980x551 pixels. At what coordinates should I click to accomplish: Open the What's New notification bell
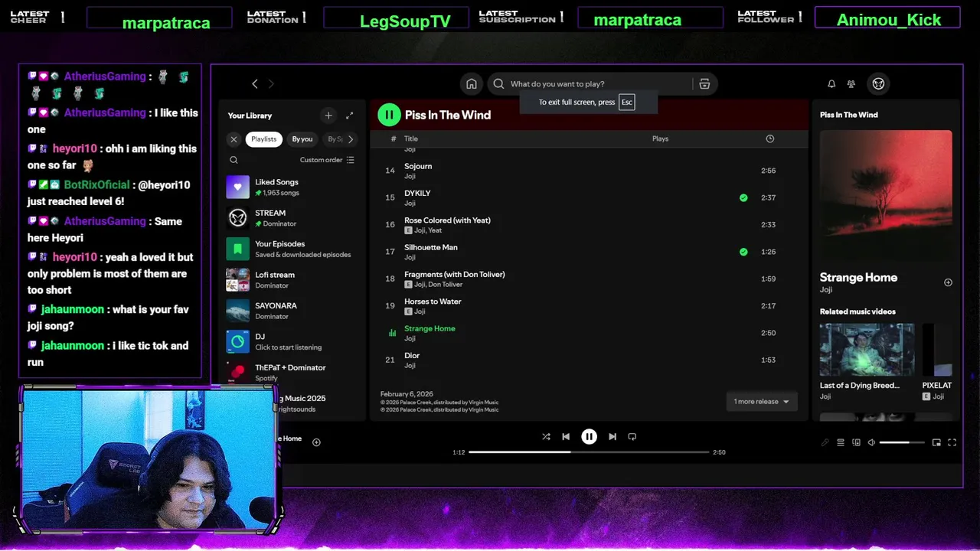coord(831,84)
